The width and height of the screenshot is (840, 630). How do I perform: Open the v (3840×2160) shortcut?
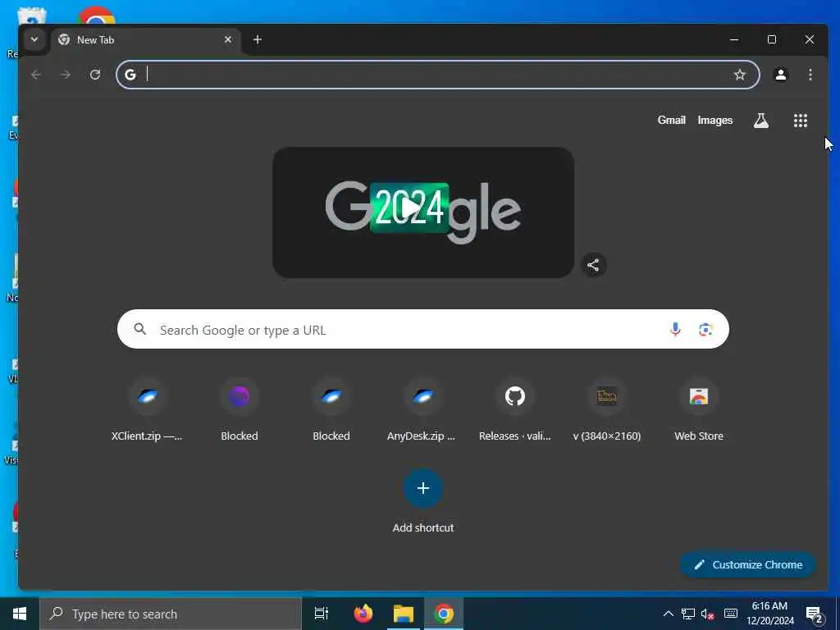point(607,412)
